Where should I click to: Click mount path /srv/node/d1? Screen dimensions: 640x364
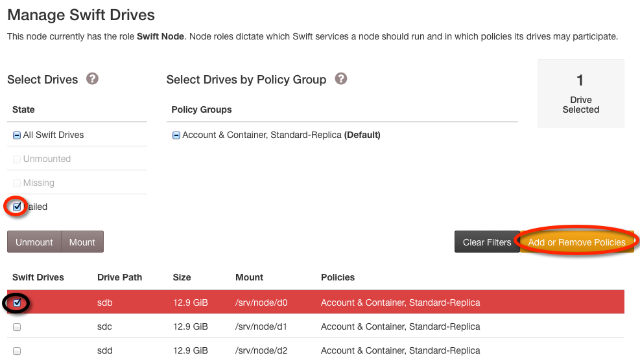click(261, 326)
